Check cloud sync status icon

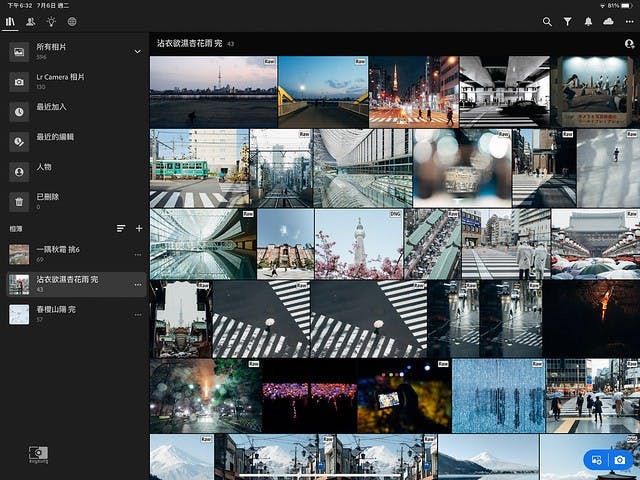(x=608, y=21)
